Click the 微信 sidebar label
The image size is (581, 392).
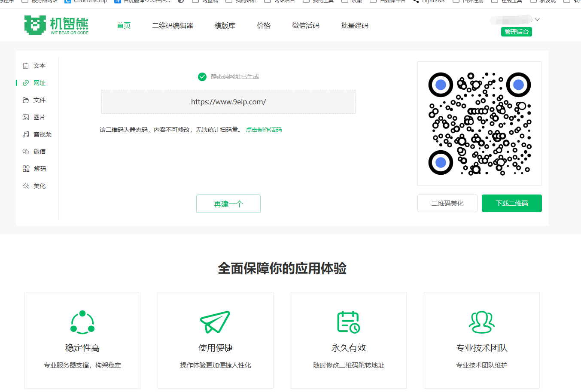(40, 152)
